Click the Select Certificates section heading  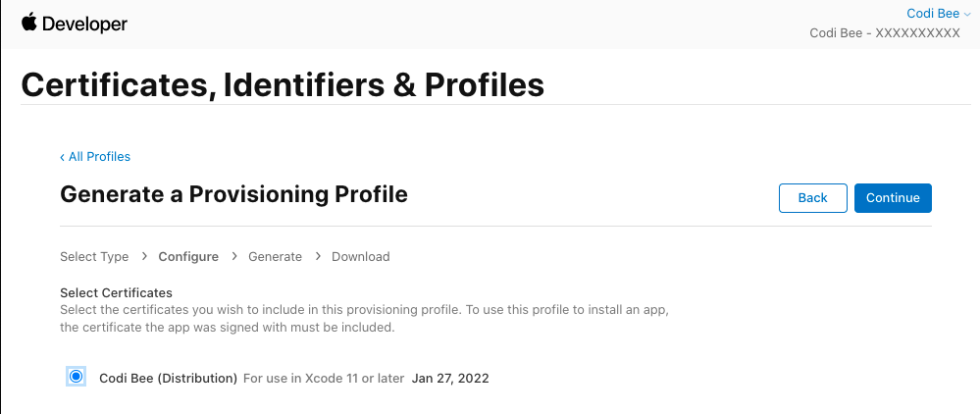click(116, 292)
